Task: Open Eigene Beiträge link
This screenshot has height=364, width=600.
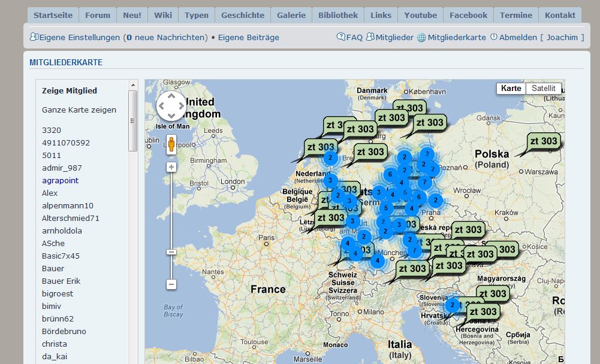Action: (248, 37)
